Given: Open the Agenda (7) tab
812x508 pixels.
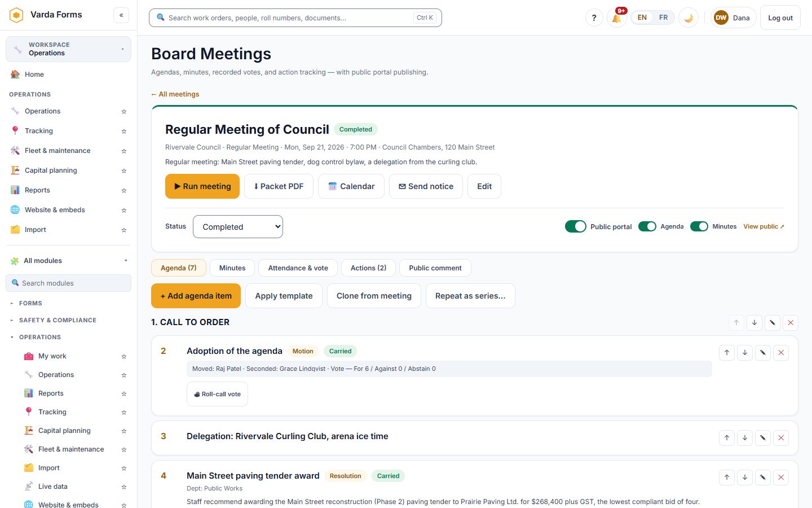Looking at the screenshot, I should (179, 268).
